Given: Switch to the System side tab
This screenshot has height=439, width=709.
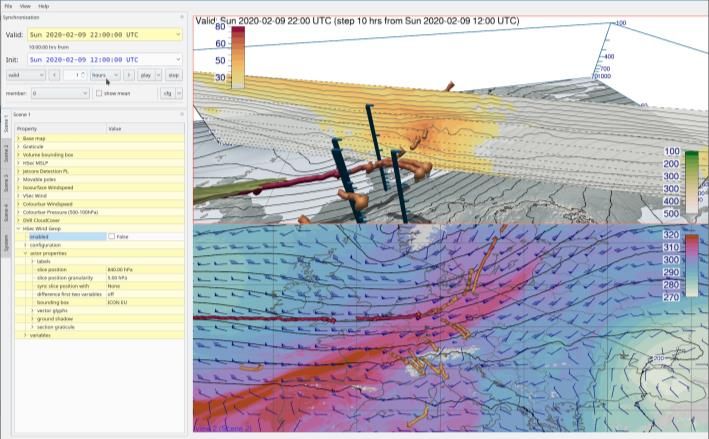Looking at the screenshot, I should coord(6,243).
